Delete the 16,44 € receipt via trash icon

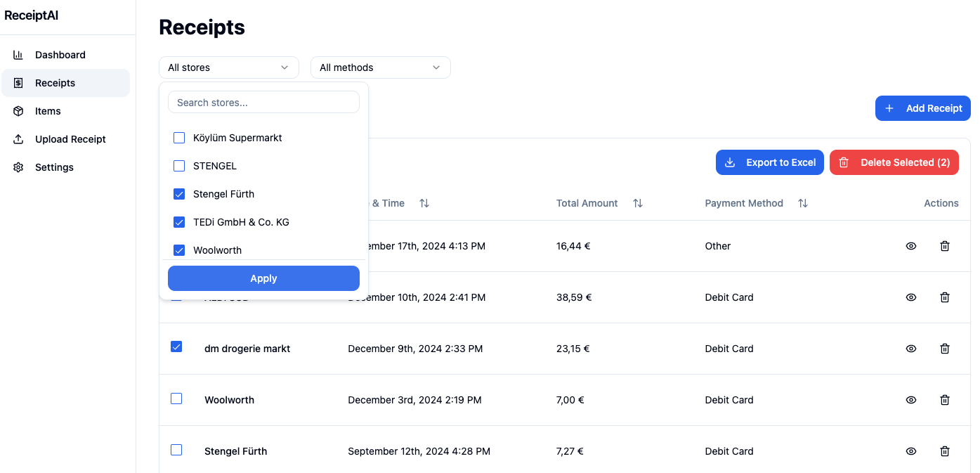pos(945,246)
